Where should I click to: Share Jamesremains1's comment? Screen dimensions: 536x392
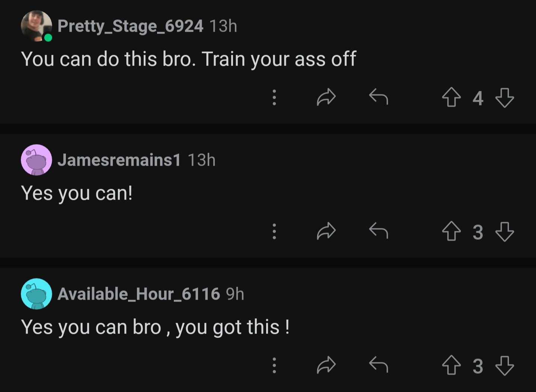pyautogui.click(x=326, y=231)
